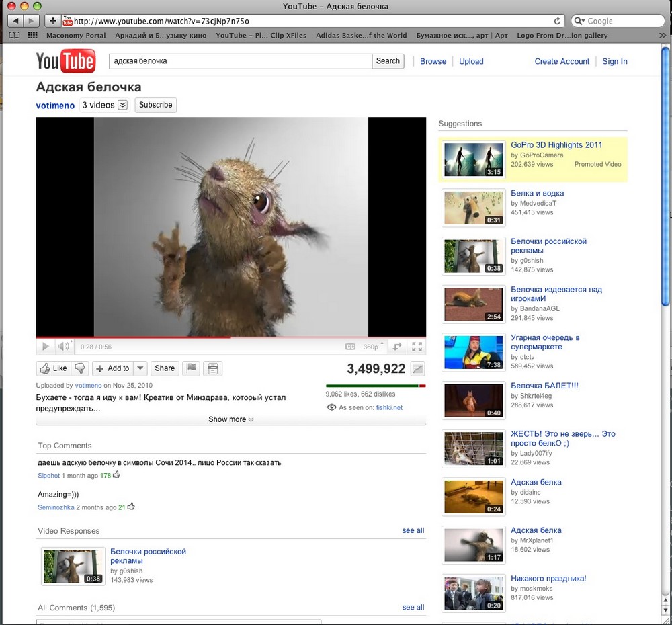Play the video with the play button
Image resolution: width=672 pixels, height=625 pixels.
(46, 346)
